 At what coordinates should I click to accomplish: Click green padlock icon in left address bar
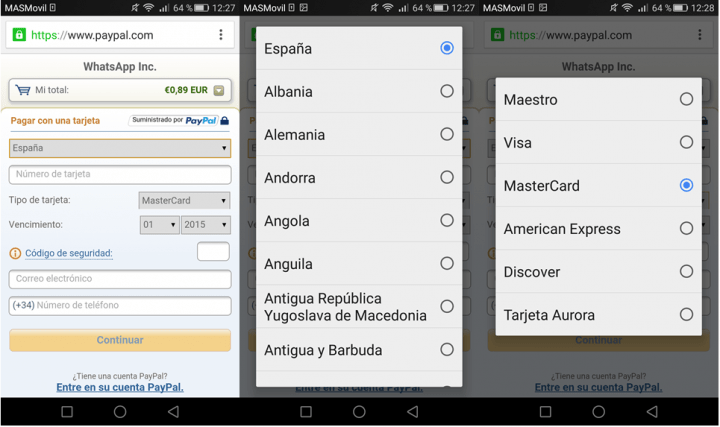(x=18, y=35)
